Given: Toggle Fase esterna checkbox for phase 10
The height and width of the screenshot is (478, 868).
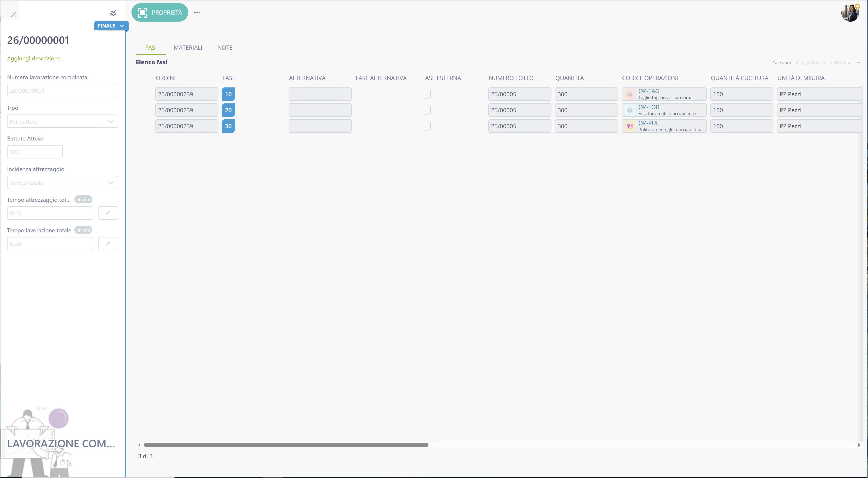Looking at the screenshot, I should click(426, 94).
